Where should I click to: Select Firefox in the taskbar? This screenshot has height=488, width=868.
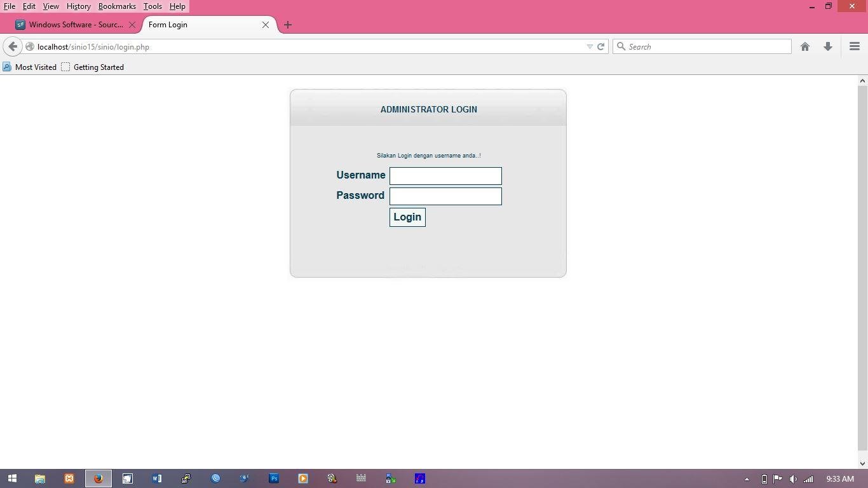(98, 478)
